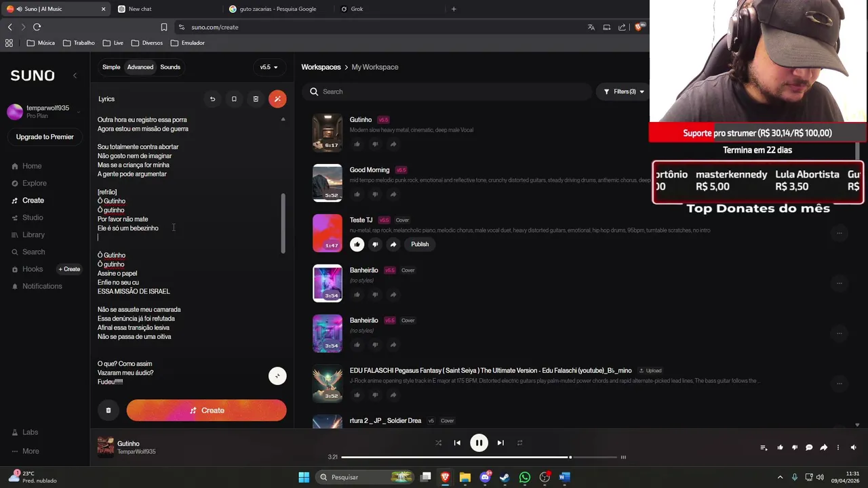868x488 pixels.
Task: Switch to the Sounds tab
Action: point(170,67)
